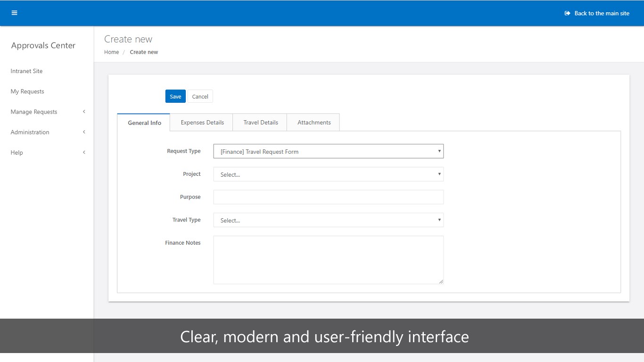Open the Attachments tab
644x362 pixels.
pos(314,123)
